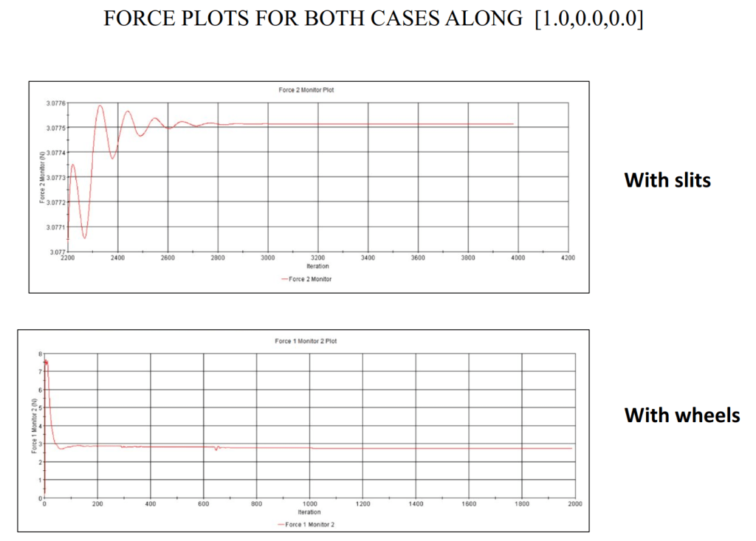The image size is (756, 541).
Task: Select the 'Force 1 Monitor 2 Plot' chart title
Action: [306, 341]
